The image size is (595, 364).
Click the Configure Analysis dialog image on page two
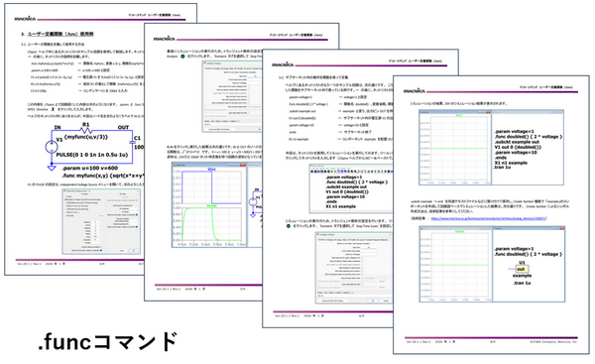pyautogui.click(x=232, y=96)
